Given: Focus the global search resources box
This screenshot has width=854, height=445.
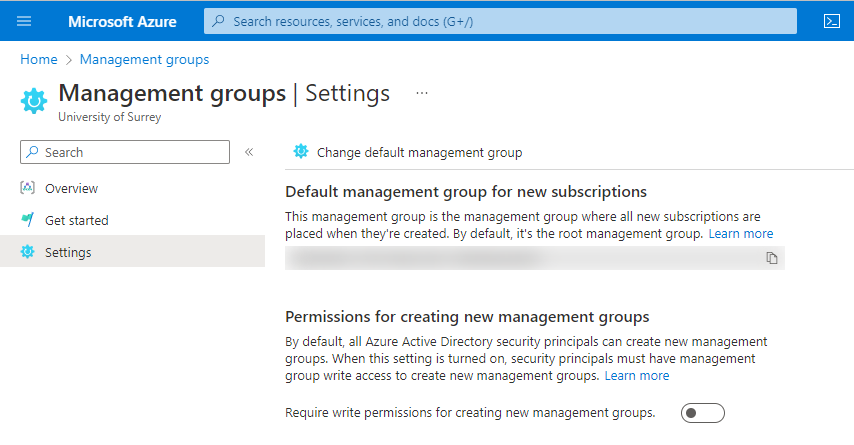Looking at the screenshot, I should pyautogui.click(x=500, y=21).
